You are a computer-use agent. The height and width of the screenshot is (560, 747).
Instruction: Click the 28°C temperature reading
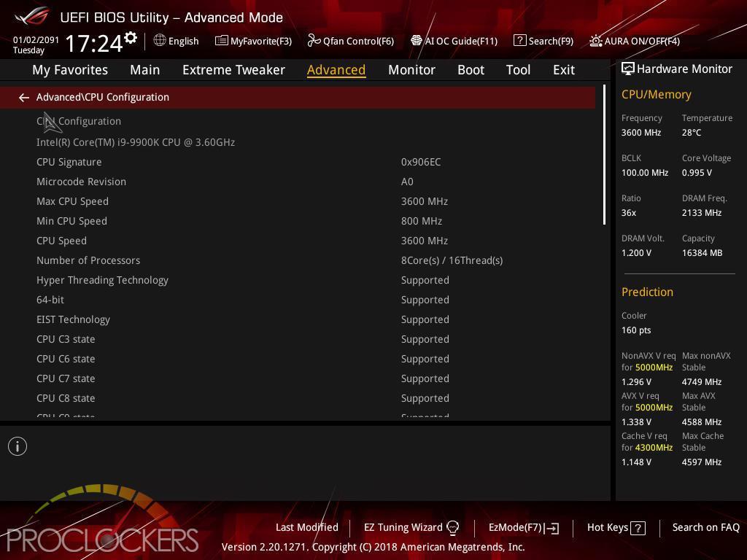point(692,133)
